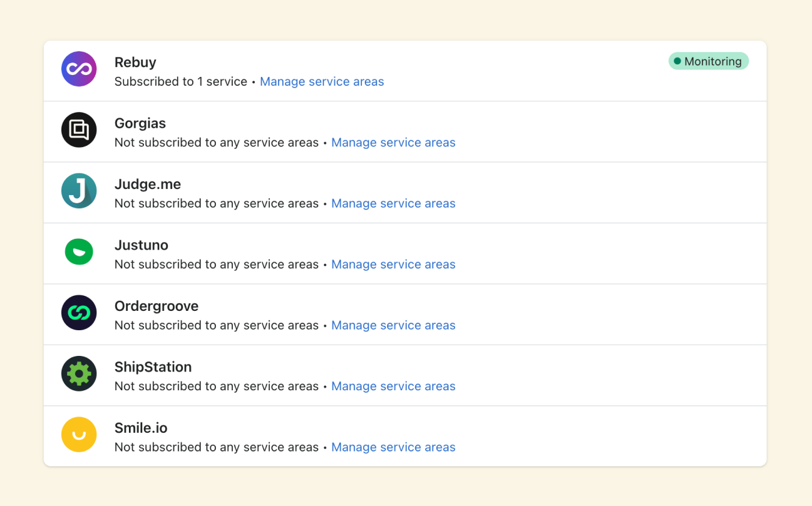Image resolution: width=812 pixels, height=506 pixels.
Task: Select the Smile.io service name
Action: 141,428
